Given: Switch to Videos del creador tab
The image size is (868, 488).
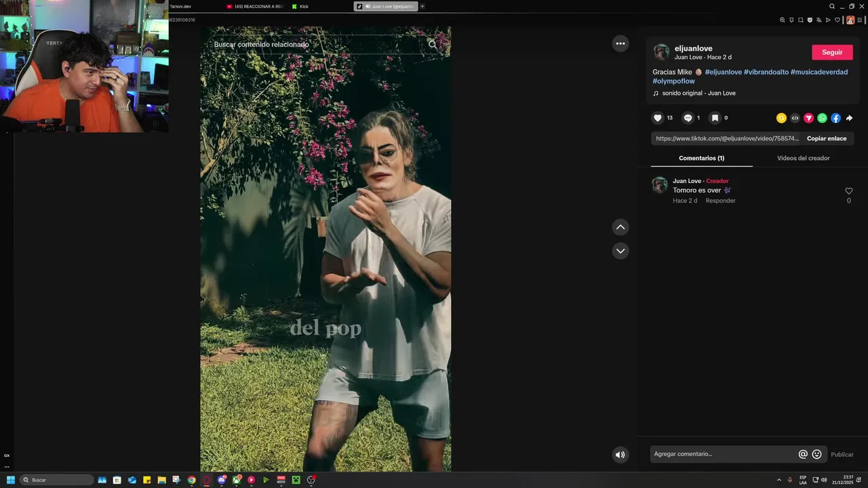Looking at the screenshot, I should pos(803,158).
